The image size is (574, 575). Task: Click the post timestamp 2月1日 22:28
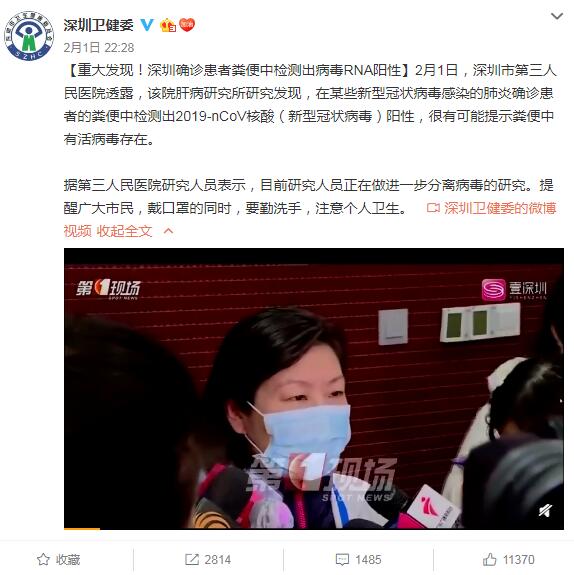(99, 48)
